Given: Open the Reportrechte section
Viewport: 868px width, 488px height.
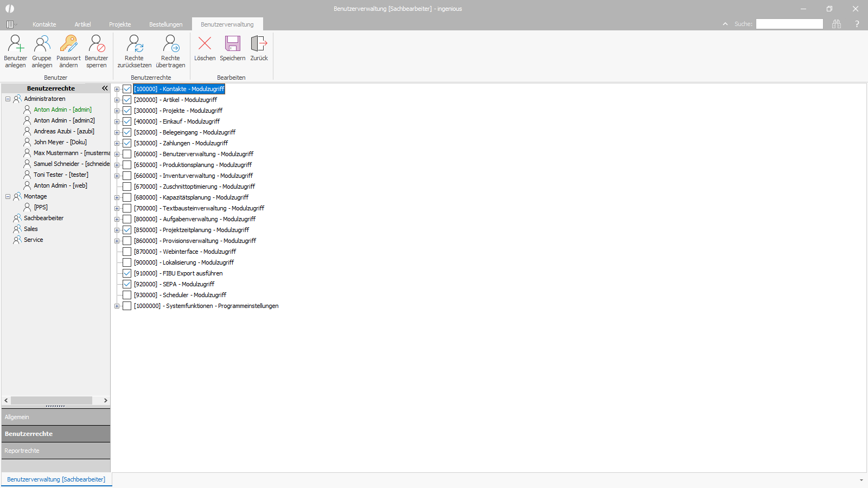Looking at the screenshot, I should (56, 451).
